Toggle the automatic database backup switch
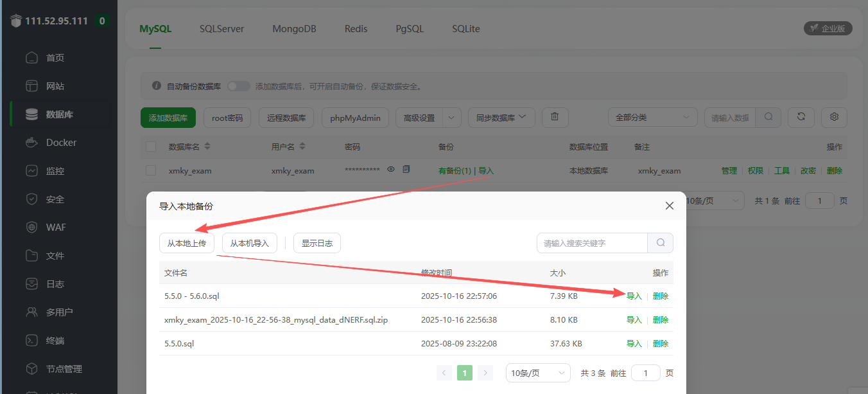868x394 pixels. (x=238, y=86)
